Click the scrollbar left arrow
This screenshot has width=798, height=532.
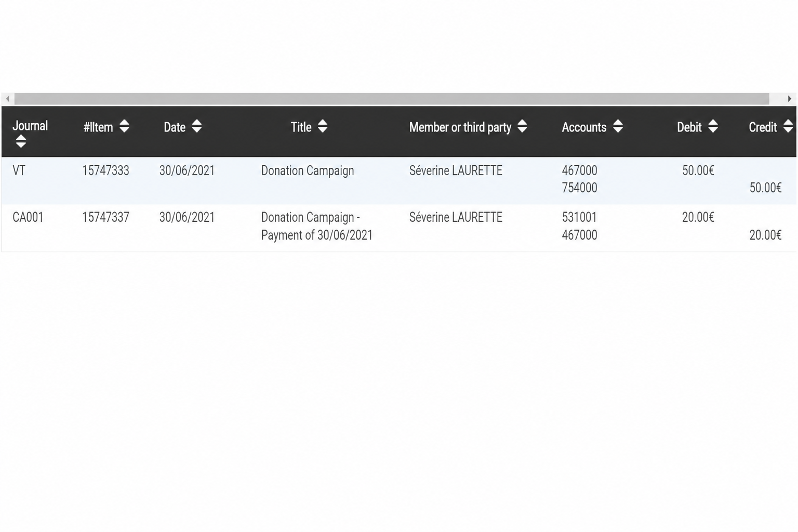[8, 99]
